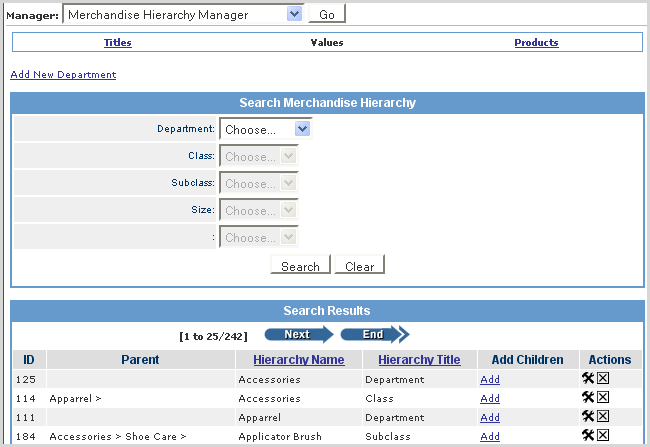Click the delete icon for ID 125
This screenshot has width=650, height=447.
click(603, 379)
